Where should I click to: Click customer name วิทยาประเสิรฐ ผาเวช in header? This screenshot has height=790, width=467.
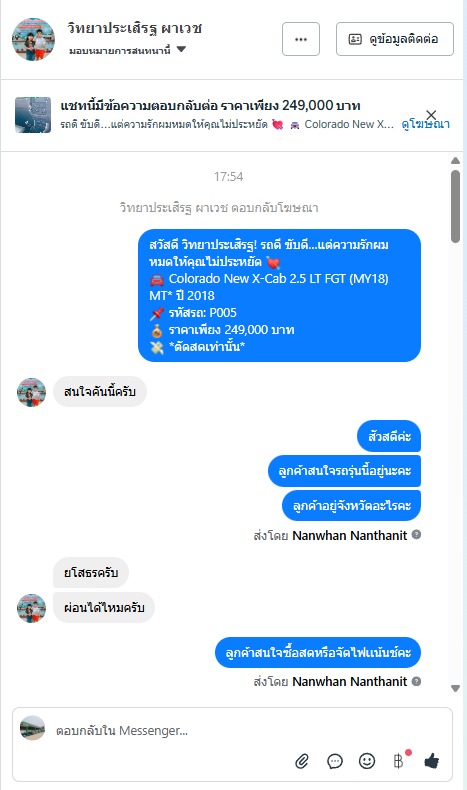click(135, 28)
